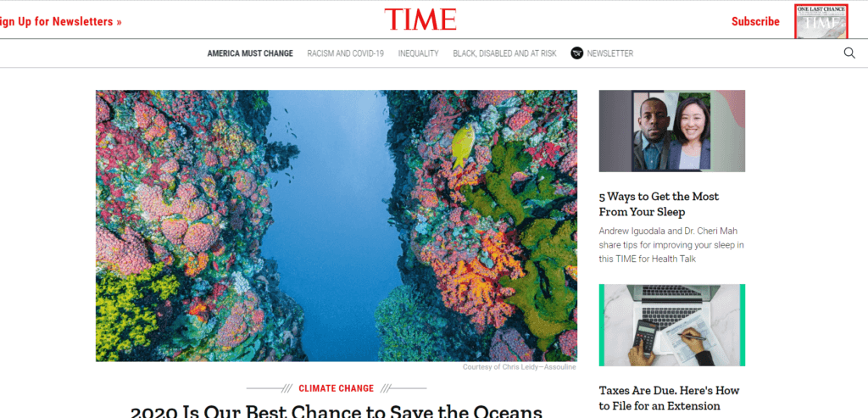Click the Andrew Iguodala sleep tips description
Image resolution: width=868 pixels, height=418 pixels.
tap(671, 245)
